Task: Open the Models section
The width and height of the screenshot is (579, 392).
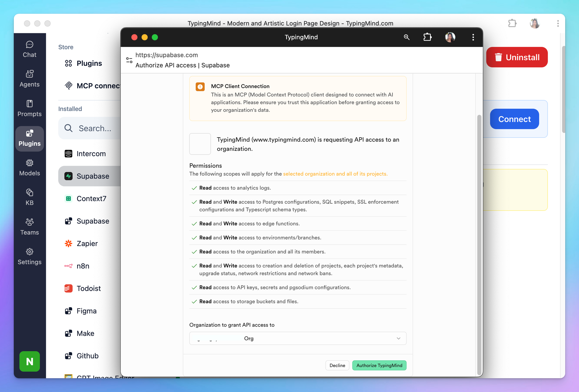Action: point(29,168)
